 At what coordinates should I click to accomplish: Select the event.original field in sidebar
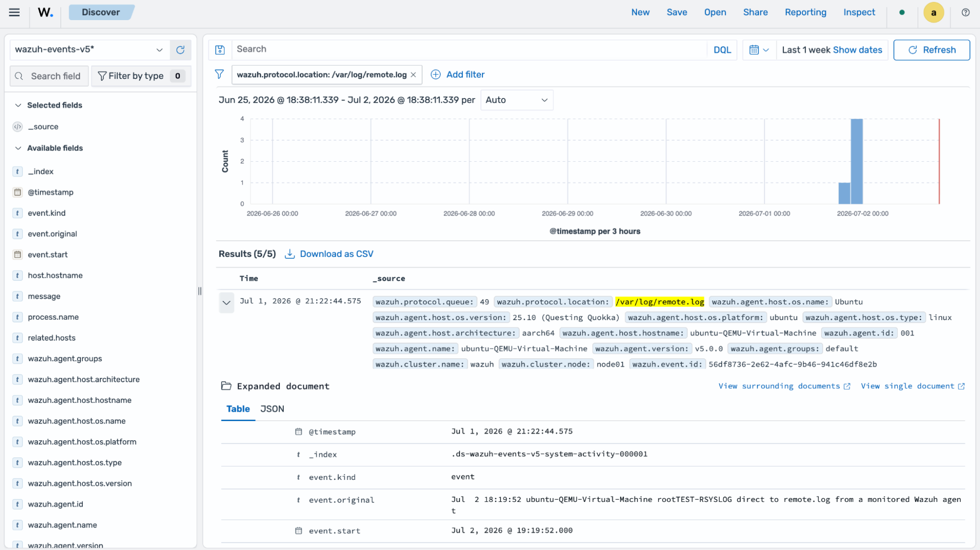[x=52, y=234]
